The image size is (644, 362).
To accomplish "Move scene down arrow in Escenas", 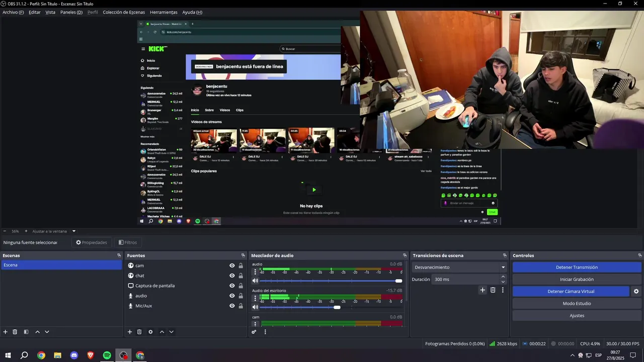I will coord(47,332).
